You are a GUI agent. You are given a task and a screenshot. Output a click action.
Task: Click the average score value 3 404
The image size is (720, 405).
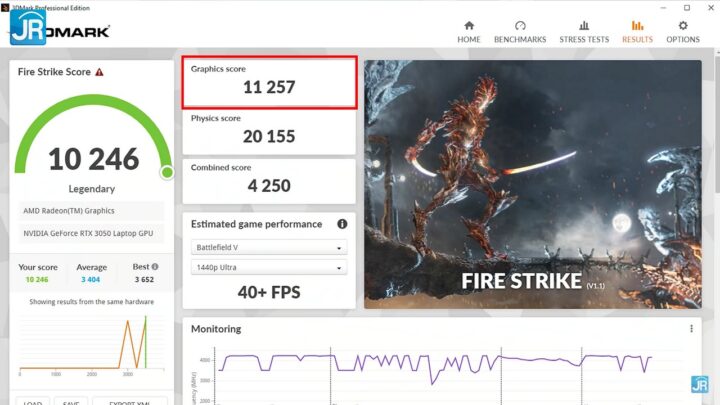[91, 281]
